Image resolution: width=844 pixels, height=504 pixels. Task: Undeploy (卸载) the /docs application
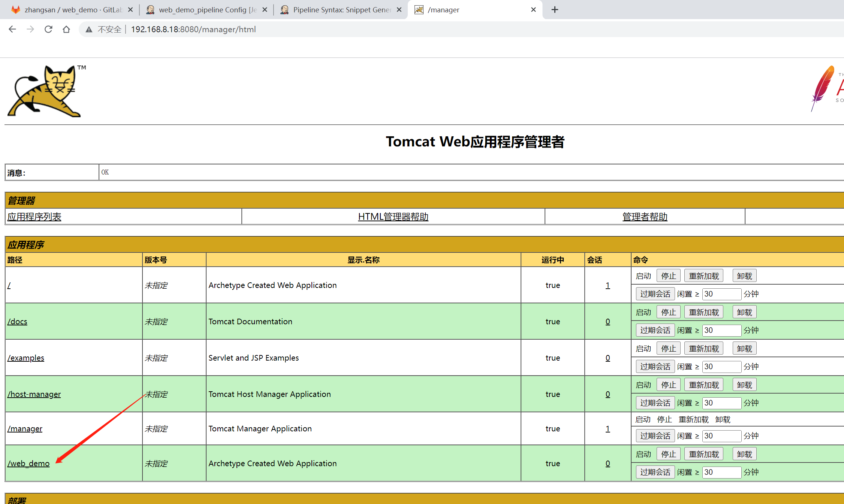[744, 312]
